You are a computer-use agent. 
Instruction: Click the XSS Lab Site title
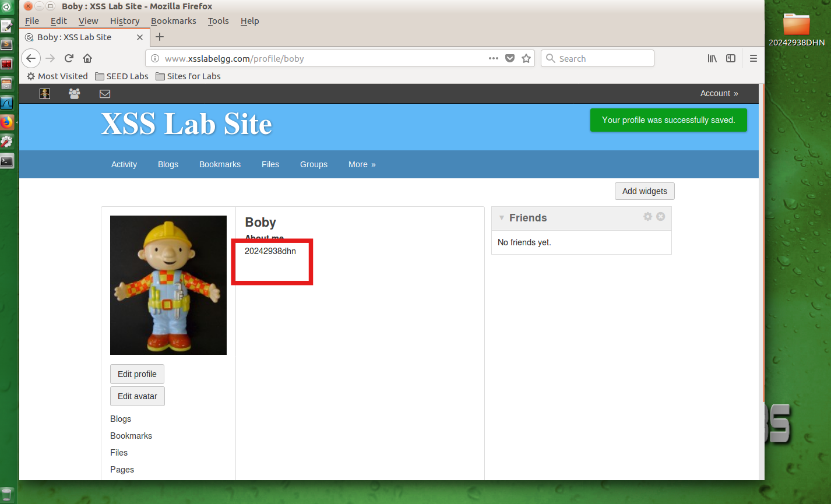coord(186,124)
